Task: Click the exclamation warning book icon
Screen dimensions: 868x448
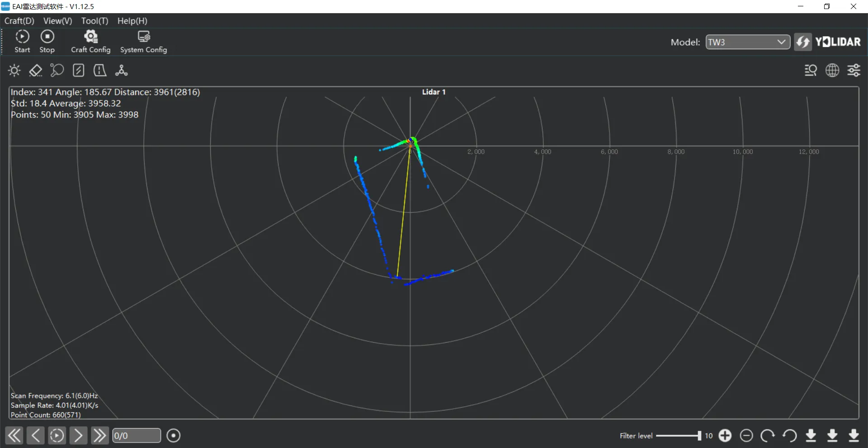Action: (x=100, y=70)
